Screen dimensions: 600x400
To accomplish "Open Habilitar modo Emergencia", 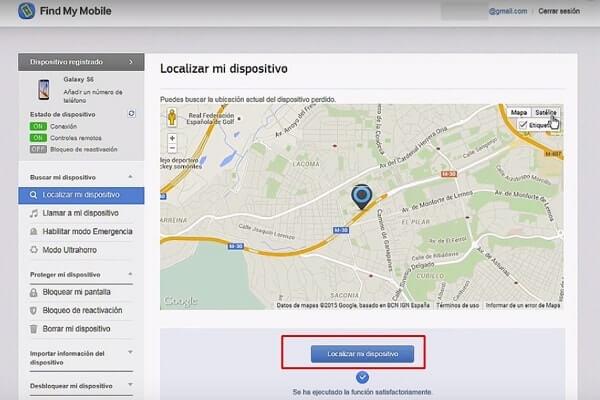I will coord(81,232).
